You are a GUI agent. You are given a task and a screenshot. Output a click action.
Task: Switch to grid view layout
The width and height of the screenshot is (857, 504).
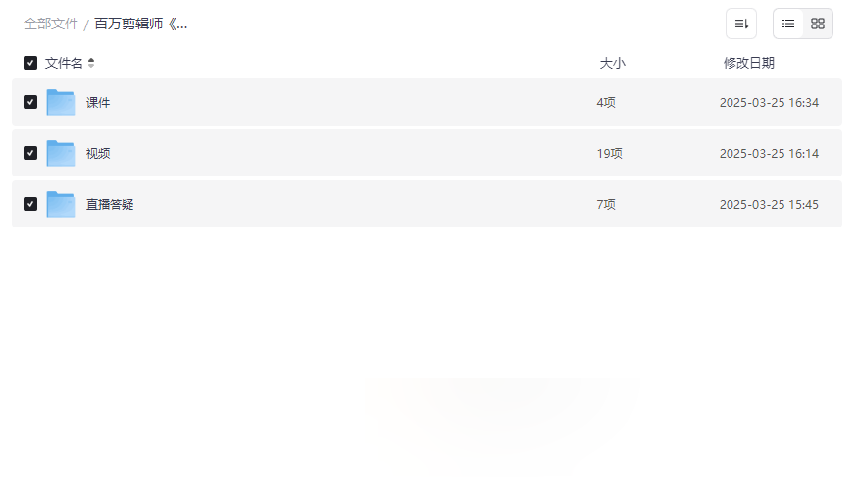[818, 24]
